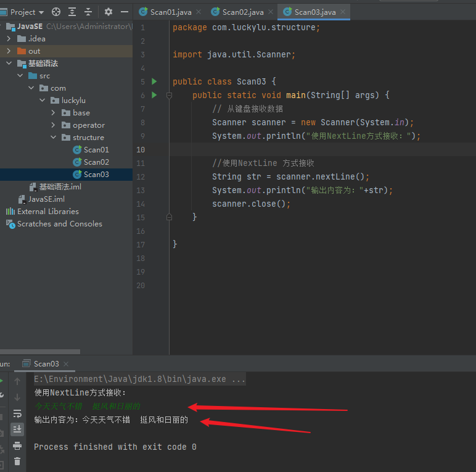The image size is (476, 472).
Task: Click Project panel horizontal scrollbar
Action: (x=40, y=352)
